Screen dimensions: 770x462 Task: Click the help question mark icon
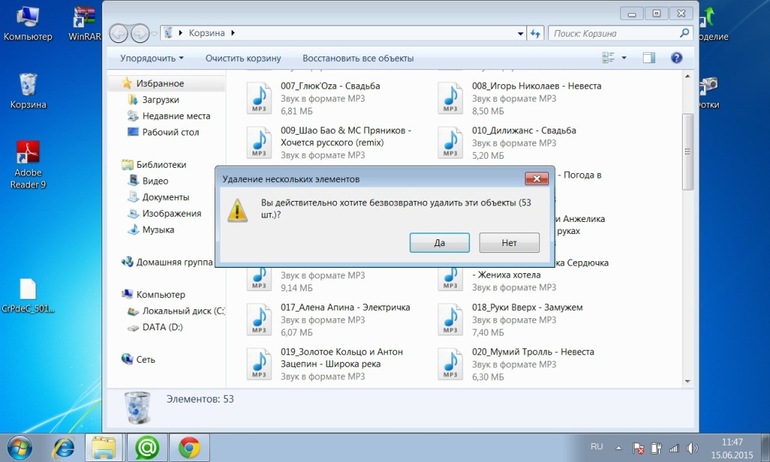click(676, 58)
